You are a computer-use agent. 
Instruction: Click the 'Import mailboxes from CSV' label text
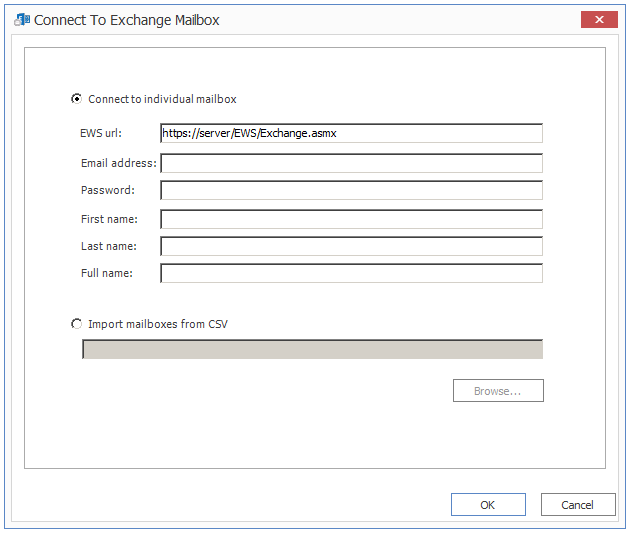(158, 324)
